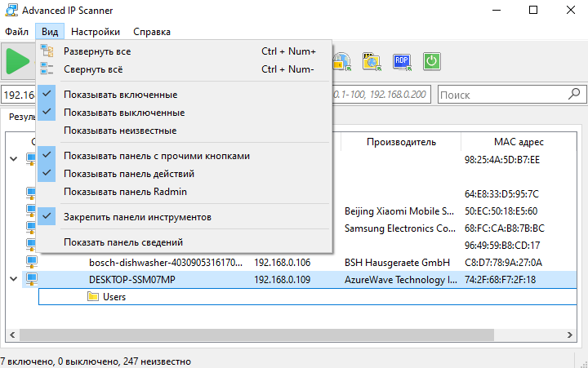Click horizontal scrollbar right arrow
Viewport: 588px width, 368px height.
coord(570,335)
